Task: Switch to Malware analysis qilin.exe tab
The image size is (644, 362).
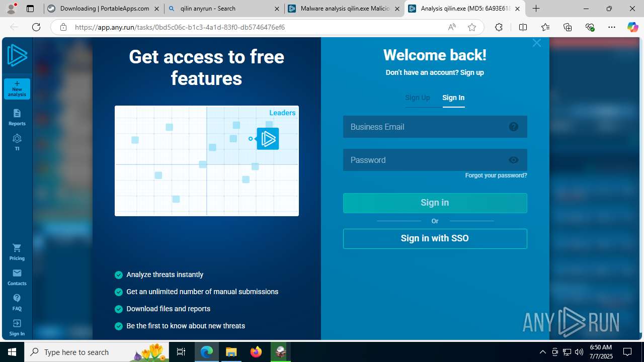Action: pos(344,9)
